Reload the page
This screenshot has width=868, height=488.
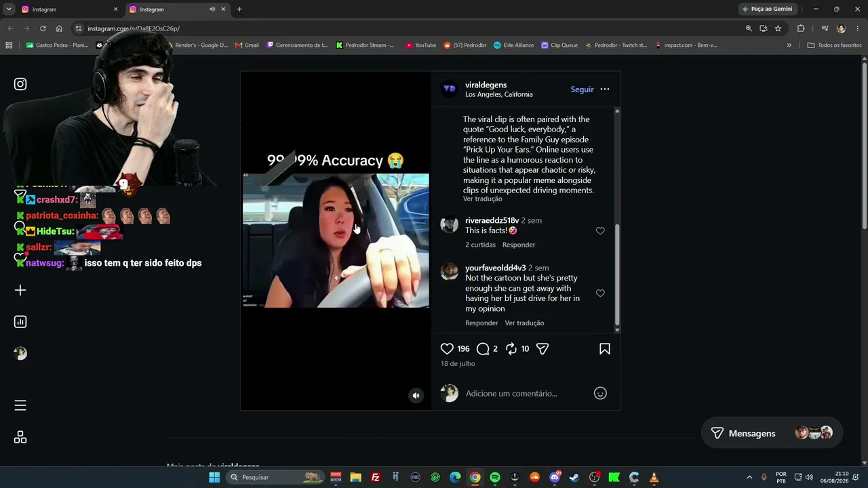[x=43, y=28]
